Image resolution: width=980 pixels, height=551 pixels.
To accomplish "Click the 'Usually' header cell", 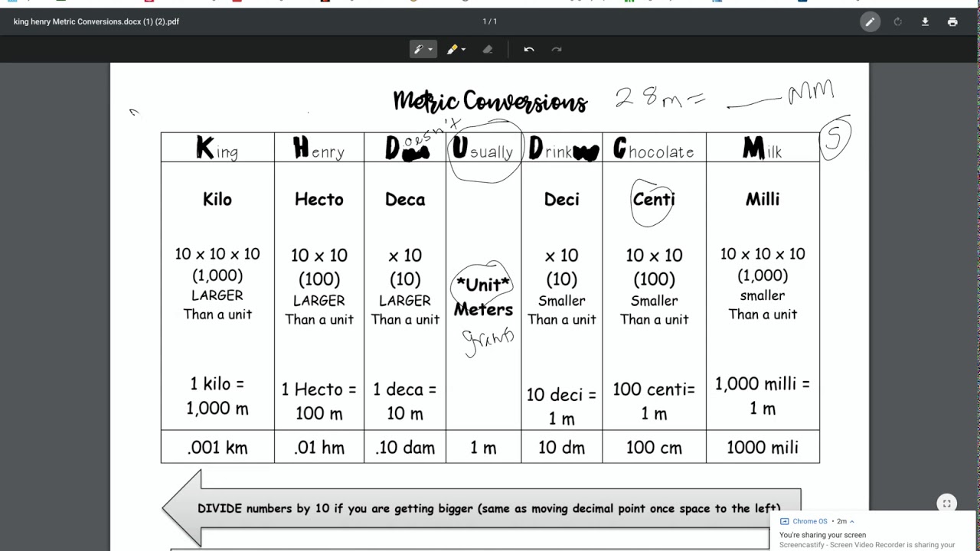I will click(483, 148).
